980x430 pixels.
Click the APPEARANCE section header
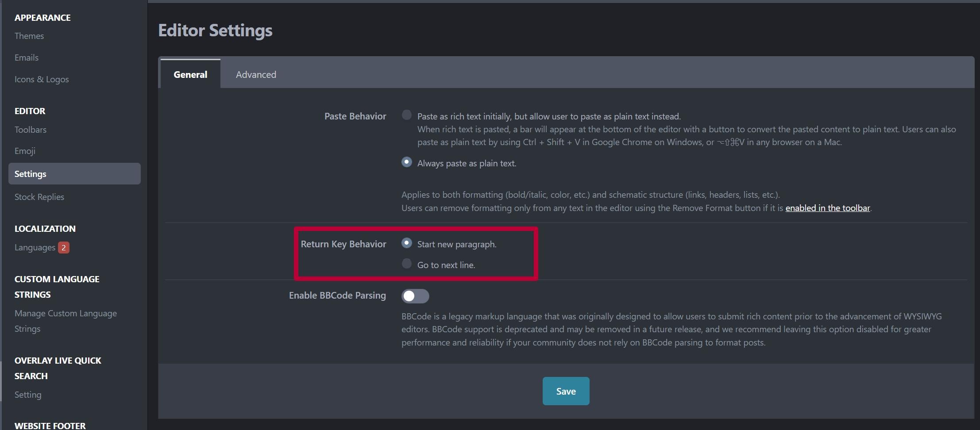(42, 18)
